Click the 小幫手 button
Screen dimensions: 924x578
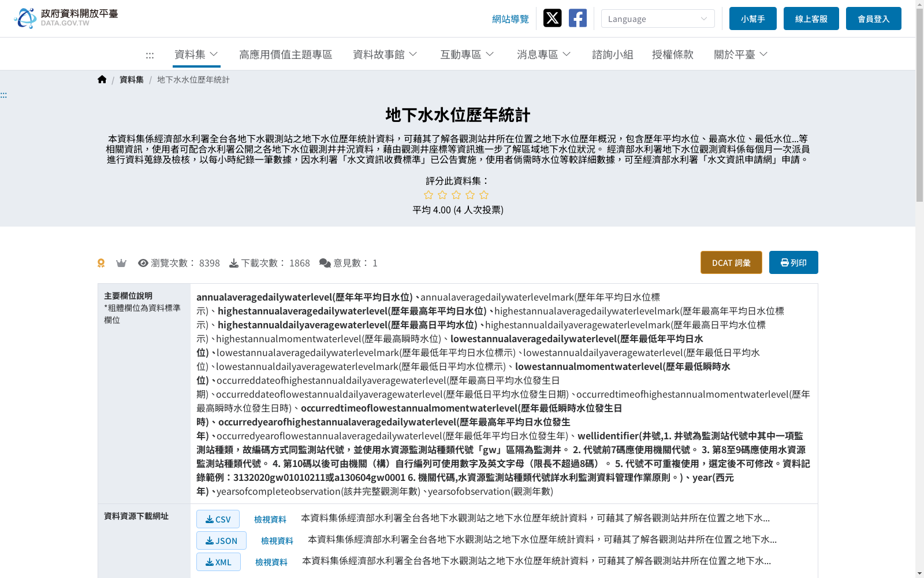tap(753, 18)
